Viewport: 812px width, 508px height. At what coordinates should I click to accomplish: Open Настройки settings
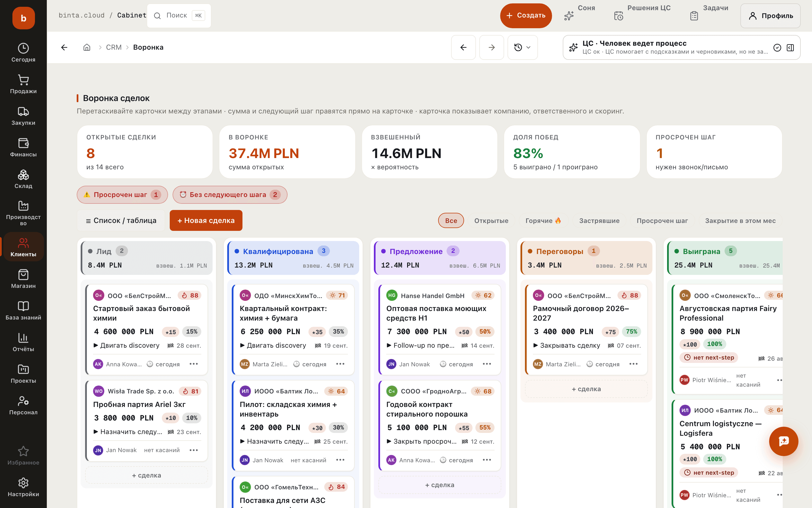(23, 487)
